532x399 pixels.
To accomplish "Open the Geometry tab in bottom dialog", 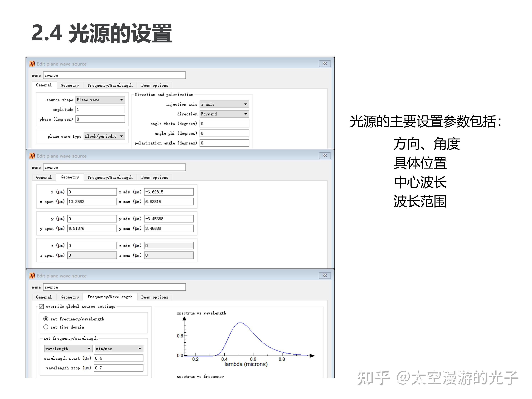I will tap(70, 297).
